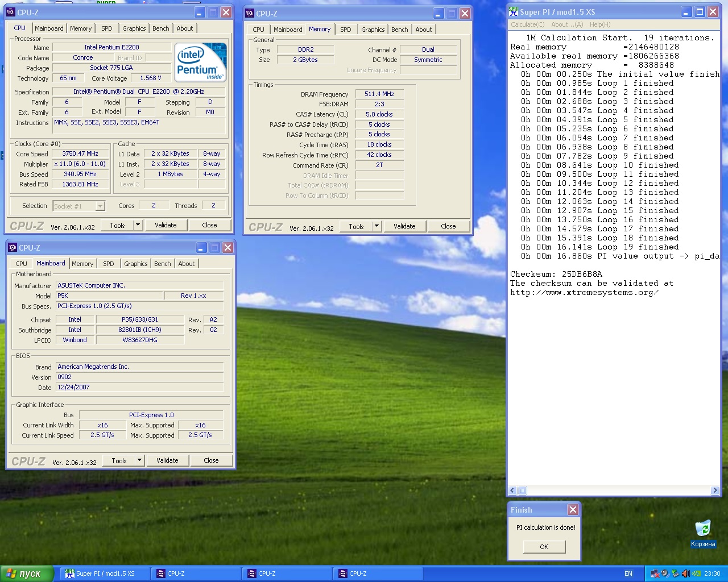This screenshot has width=728, height=582.
Task: Open the Socket #1 selection dropdown
Action: [78, 206]
